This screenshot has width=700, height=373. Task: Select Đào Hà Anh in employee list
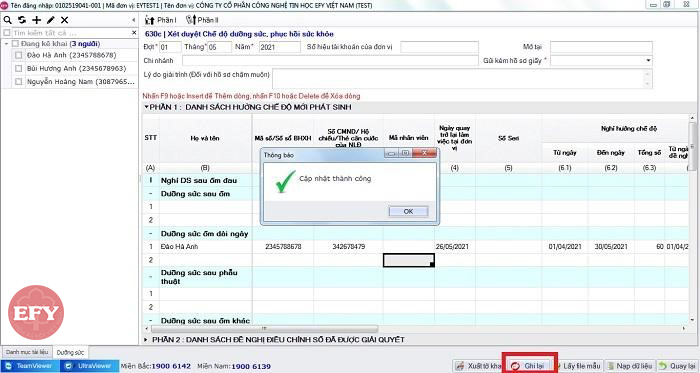71,55
